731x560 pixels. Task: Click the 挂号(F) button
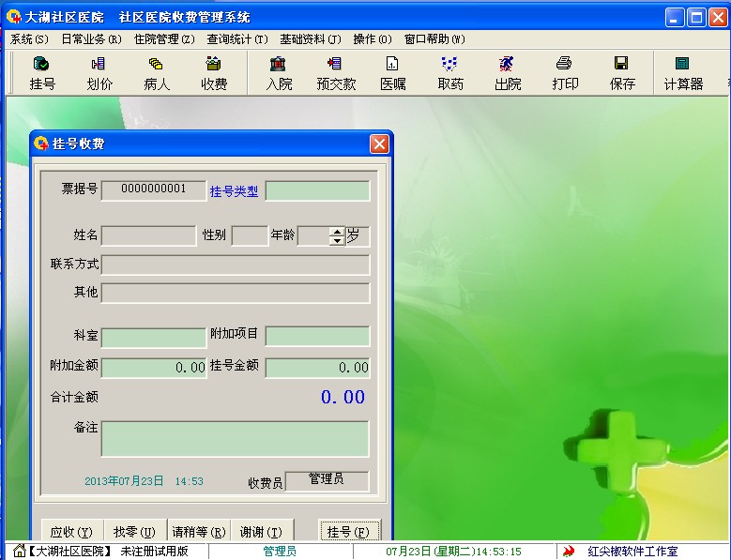tap(348, 530)
